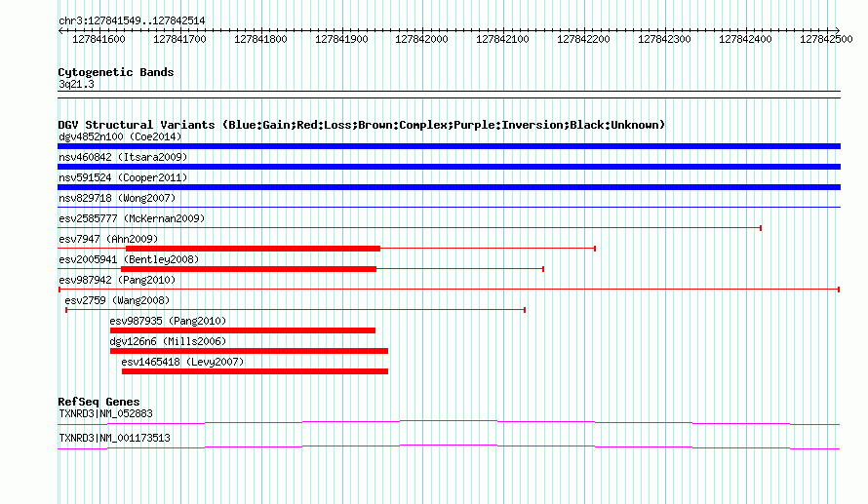This screenshot has width=868, height=504.
Task: Open variant nsv591524 (Cooper2011) label
Action: pos(123,177)
